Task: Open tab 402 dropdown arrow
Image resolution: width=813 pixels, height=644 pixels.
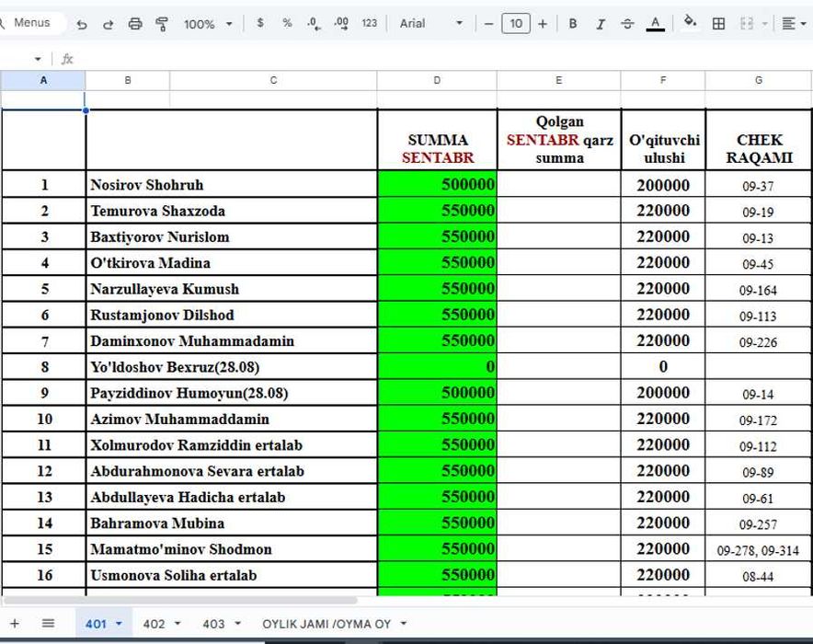Action: (x=177, y=624)
